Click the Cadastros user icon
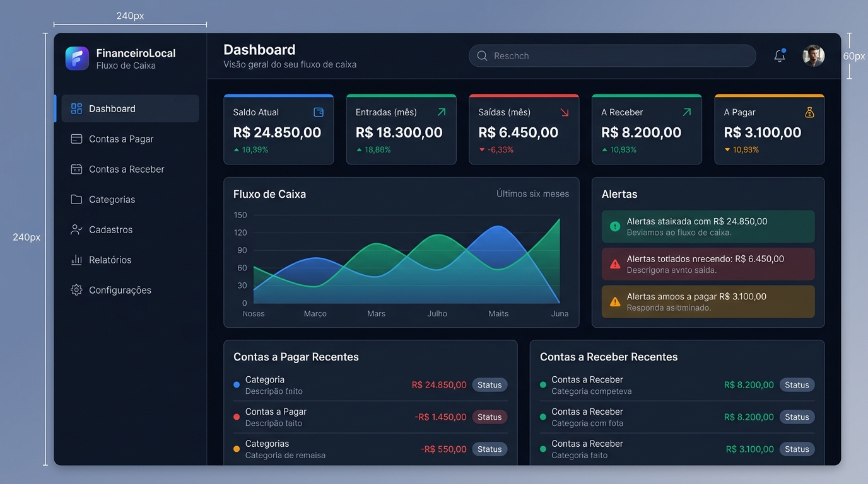 tap(76, 229)
